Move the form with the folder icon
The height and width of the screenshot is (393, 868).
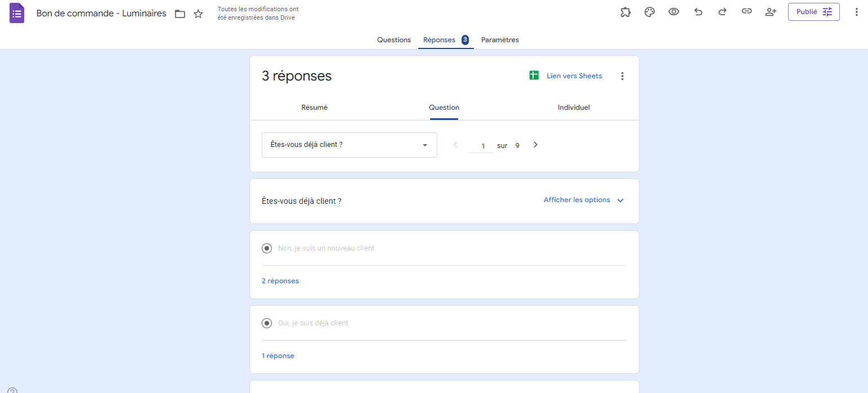pyautogui.click(x=180, y=13)
